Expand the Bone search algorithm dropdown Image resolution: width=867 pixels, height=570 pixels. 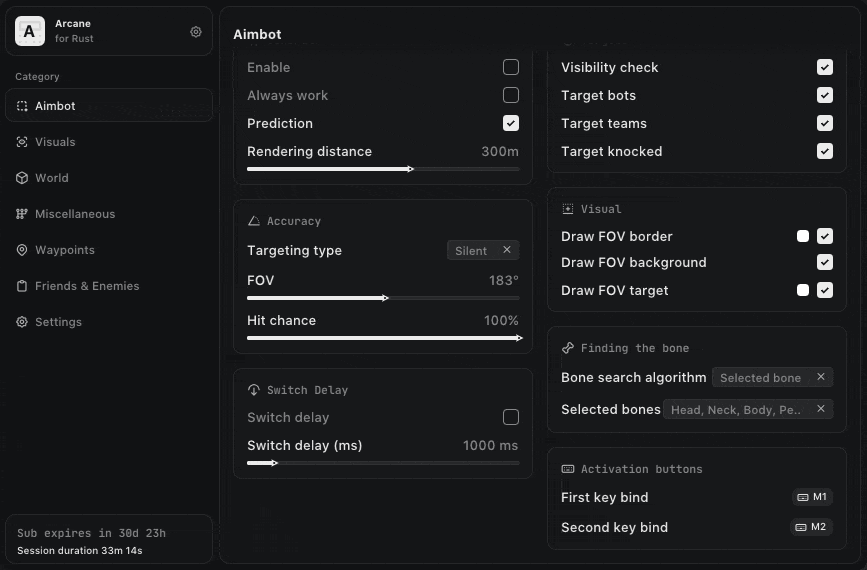pos(762,378)
